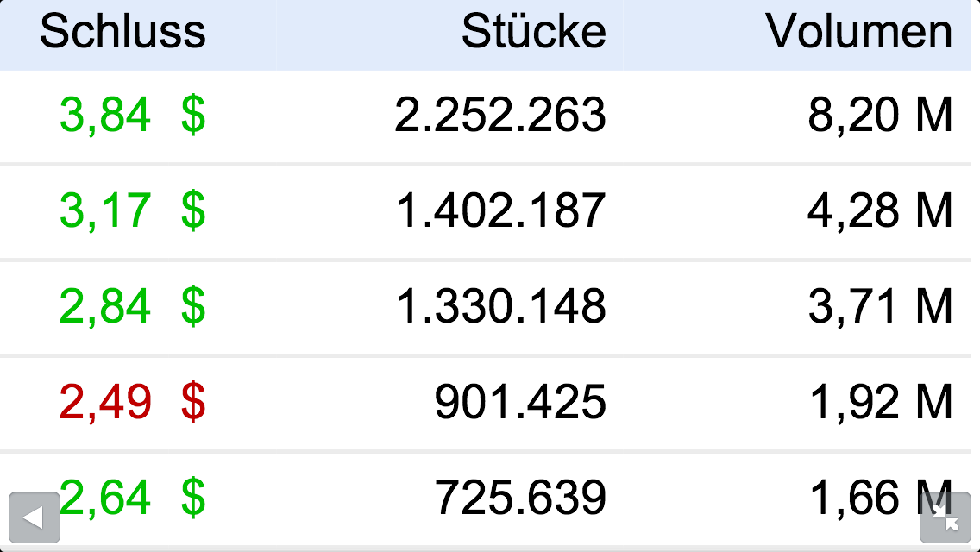The width and height of the screenshot is (980, 552).
Task: Select the red 2,49 $ closing price
Action: (x=133, y=403)
